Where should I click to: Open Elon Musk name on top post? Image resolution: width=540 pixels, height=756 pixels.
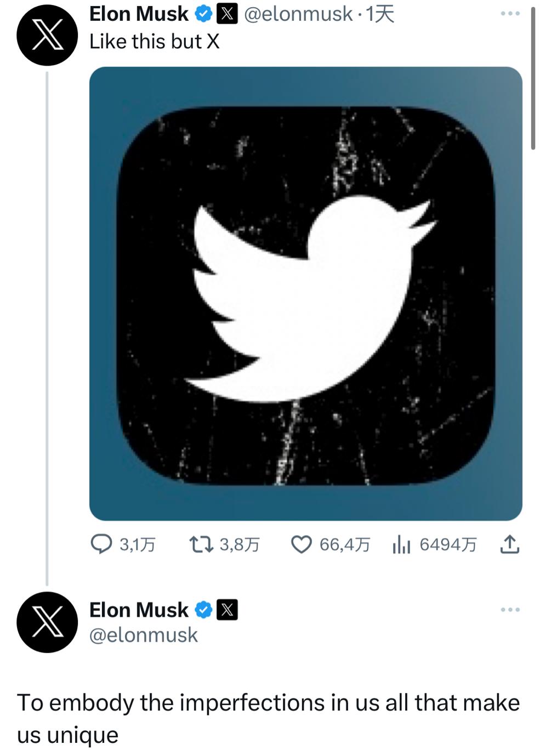tap(139, 14)
